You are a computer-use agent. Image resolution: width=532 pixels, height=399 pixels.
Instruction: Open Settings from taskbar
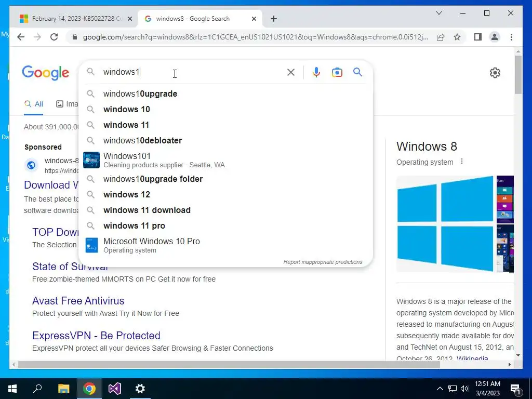pos(140,389)
